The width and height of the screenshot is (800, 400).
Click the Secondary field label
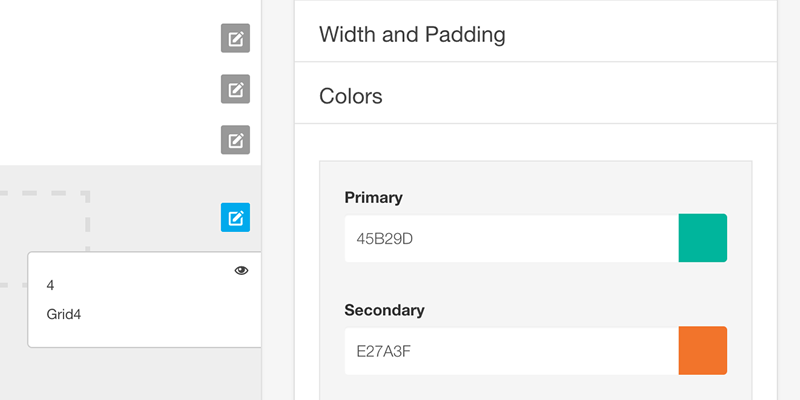[384, 310]
